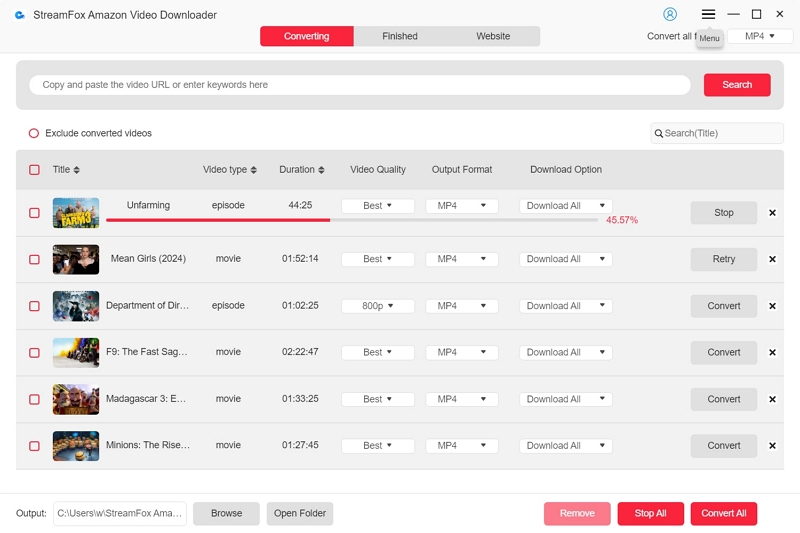
Task: Click the Browse button
Action: (x=227, y=514)
